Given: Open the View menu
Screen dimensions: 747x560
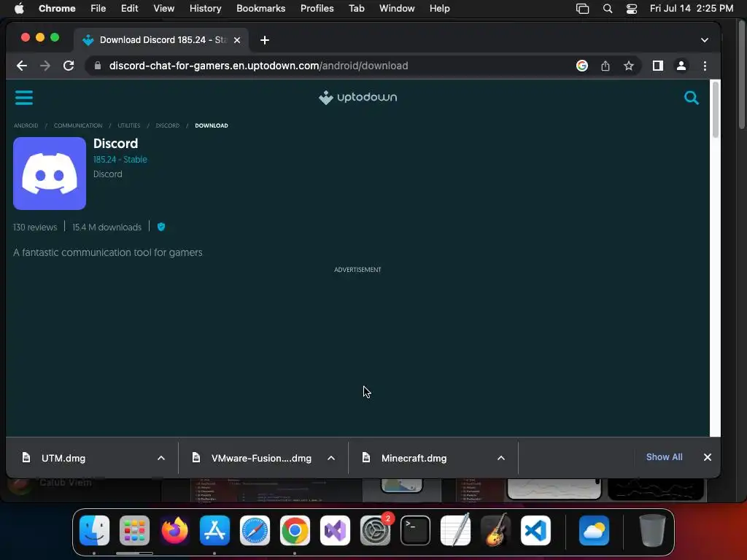Looking at the screenshot, I should 164,9.
